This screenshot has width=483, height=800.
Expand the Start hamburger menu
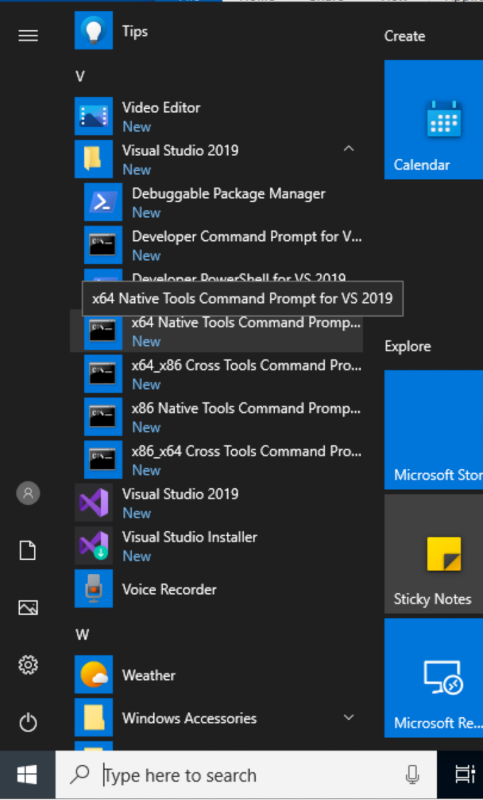pos(28,35)
